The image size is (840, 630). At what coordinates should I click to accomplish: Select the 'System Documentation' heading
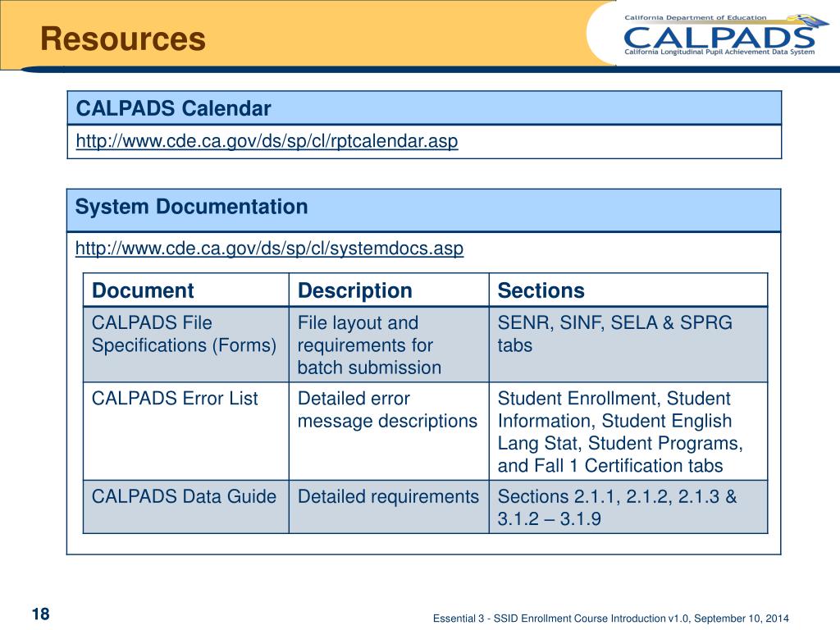click(x=191, y=207)
